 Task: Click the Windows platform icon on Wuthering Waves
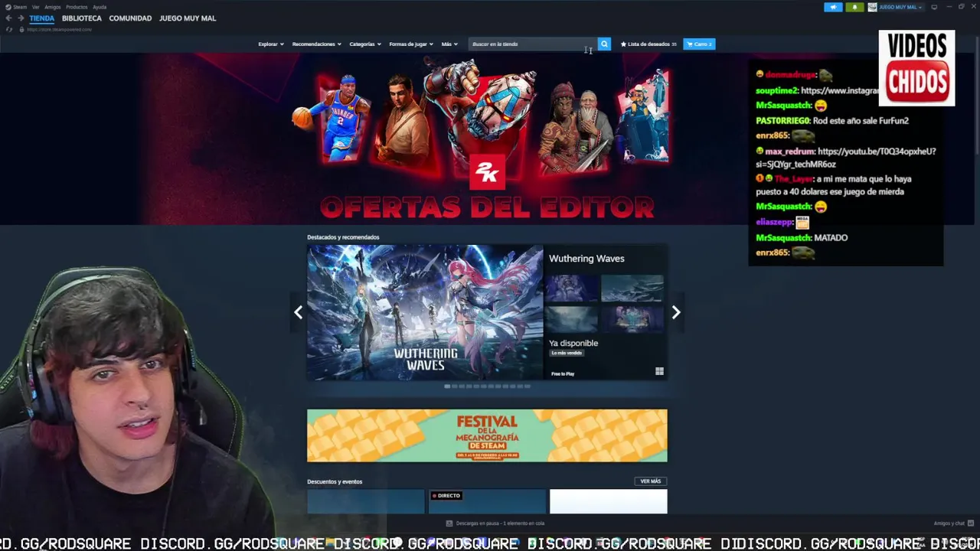[659, 372]
